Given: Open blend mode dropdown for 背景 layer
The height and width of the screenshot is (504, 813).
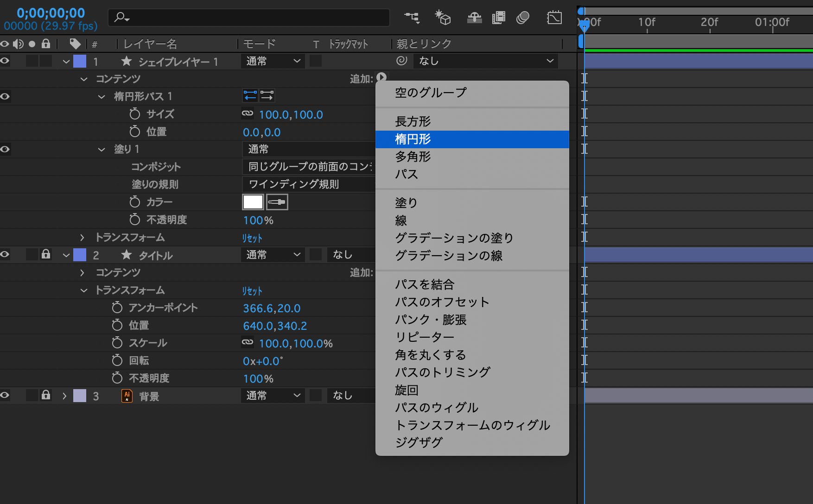Looking at the screenshot, I should (273, 396).
